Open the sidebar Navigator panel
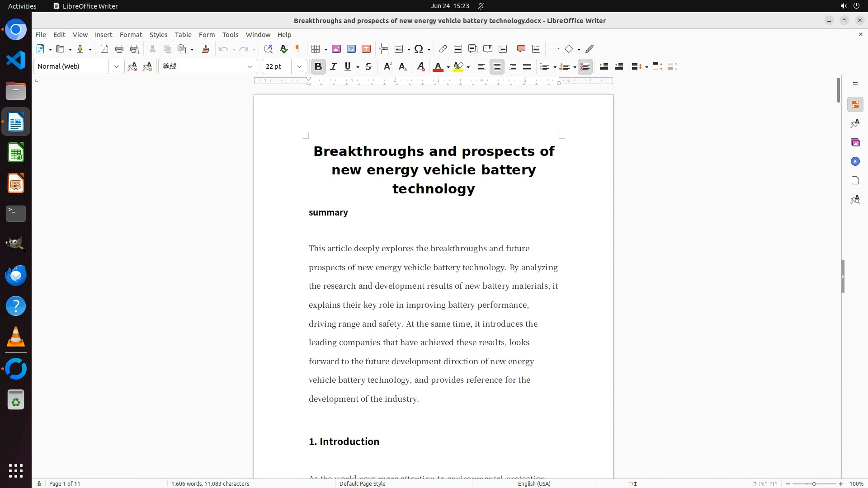 [855, 162]
